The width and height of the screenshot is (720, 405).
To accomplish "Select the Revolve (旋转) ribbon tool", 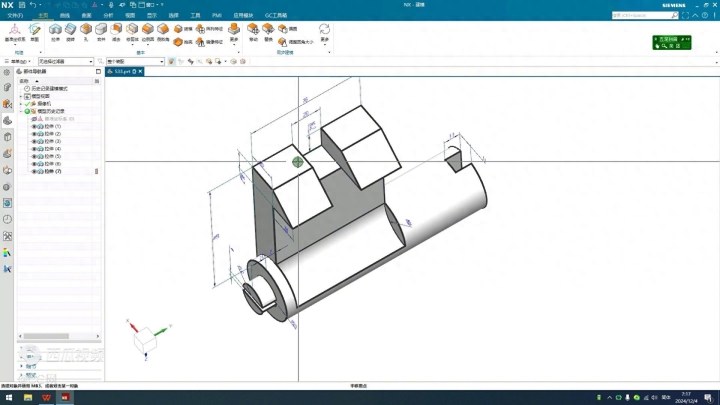I will click(70, 33).
